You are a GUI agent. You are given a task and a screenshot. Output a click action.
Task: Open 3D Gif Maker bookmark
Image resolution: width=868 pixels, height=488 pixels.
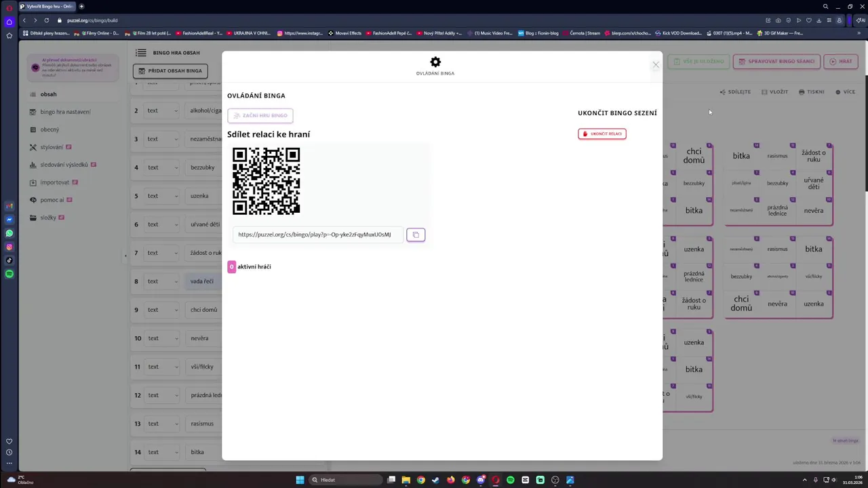(x=781, y=33)
